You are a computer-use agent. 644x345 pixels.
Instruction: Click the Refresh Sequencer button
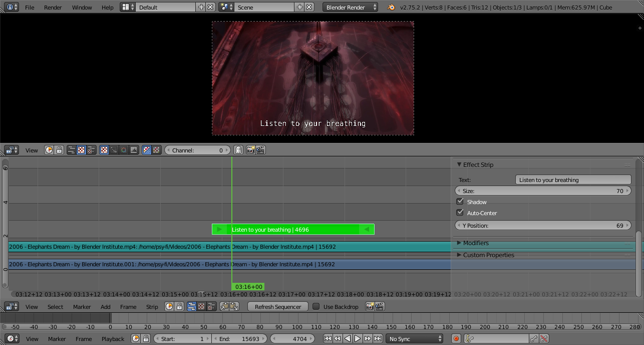point(278,306)
